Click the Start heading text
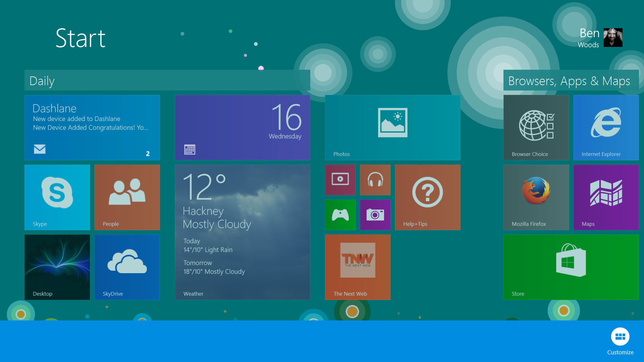The image size is (644, 362). tap(80, 38)
